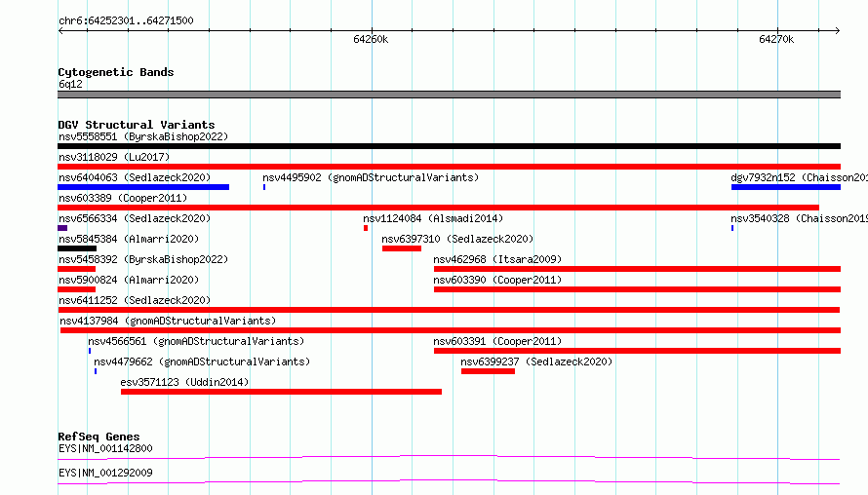868x495 pixels.
Task: Click the right arrow of the ruler
Action: (837, 31)
